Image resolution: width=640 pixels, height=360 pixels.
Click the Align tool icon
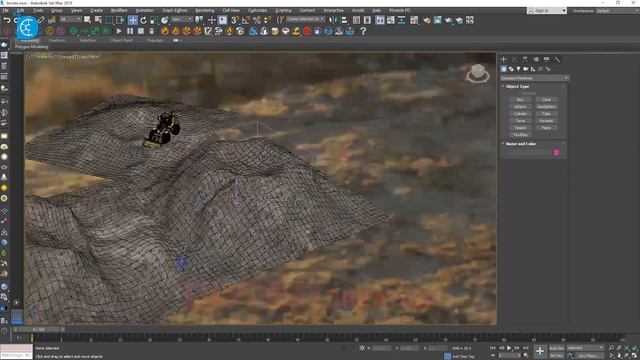pos(344,20)
